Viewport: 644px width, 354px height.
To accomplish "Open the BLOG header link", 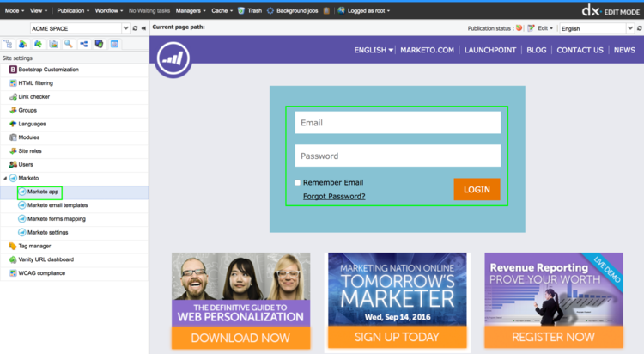I will point(537,50).
